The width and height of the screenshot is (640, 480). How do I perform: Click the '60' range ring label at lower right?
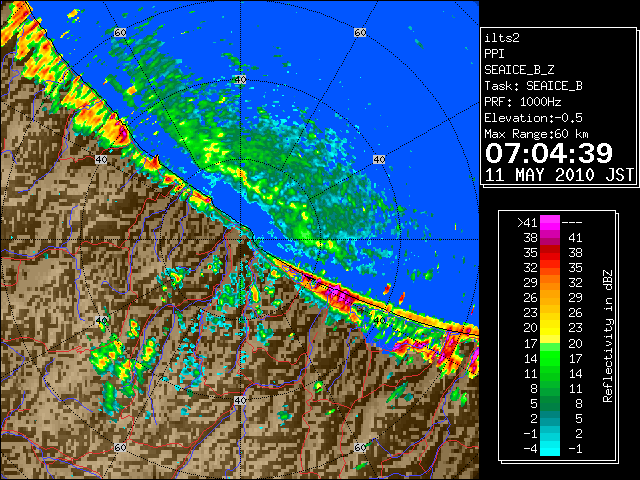coord(360,448)
